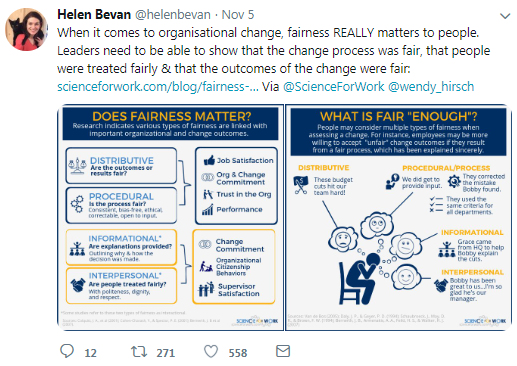Click the retweet arrows icon

click(x=139, y=352)
